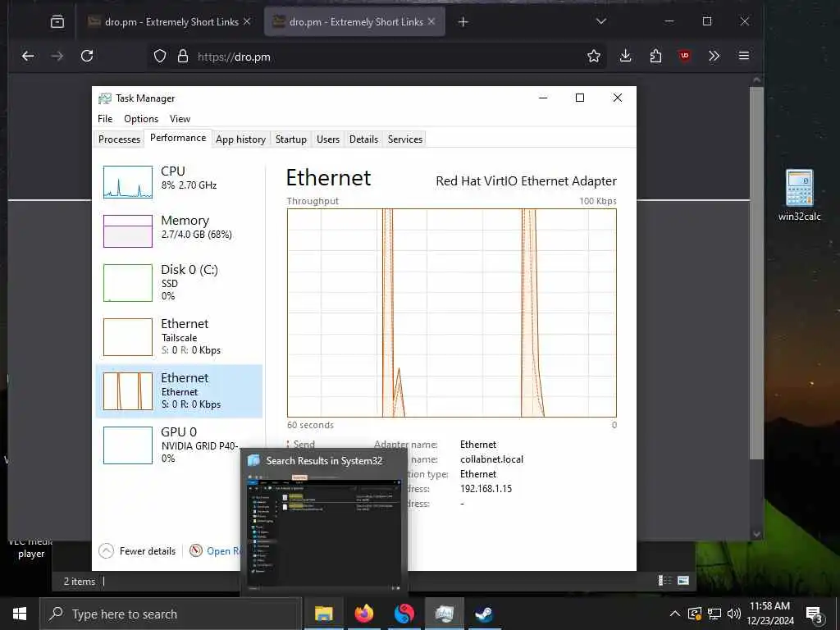Close first dro.pm tab
Screen dimensions: 840x630
(x=246, y=21)
